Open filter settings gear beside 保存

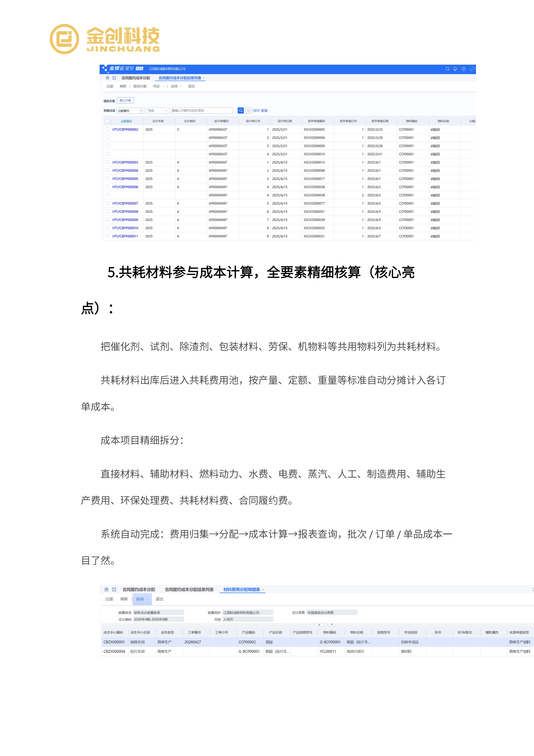point(249,111)
